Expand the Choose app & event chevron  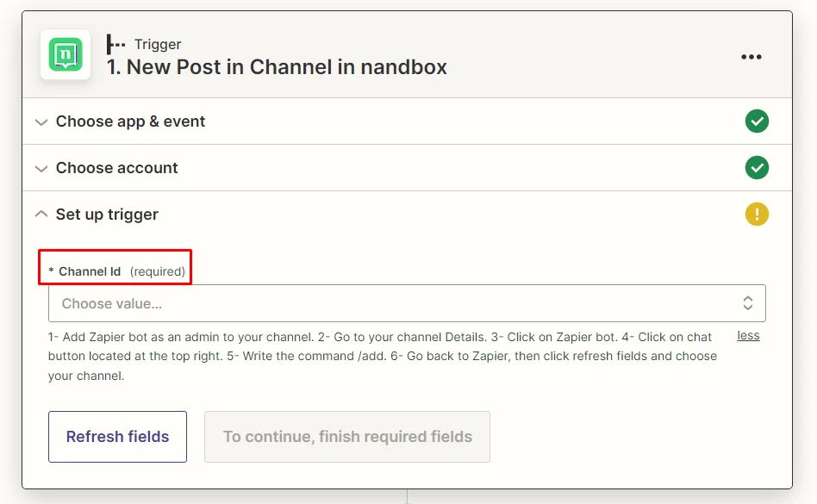41,122
